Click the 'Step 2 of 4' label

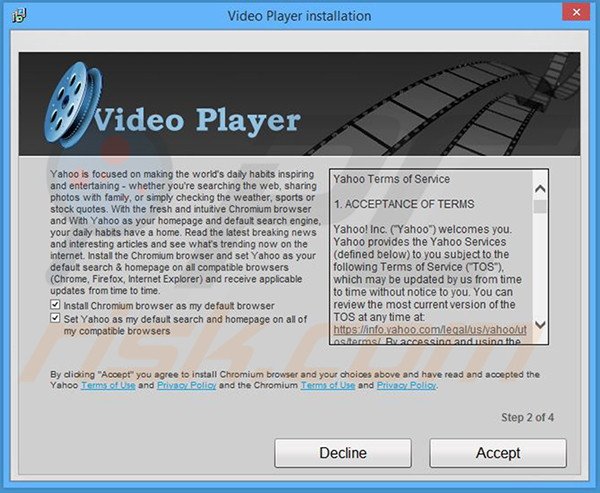[x=527, y=417]
